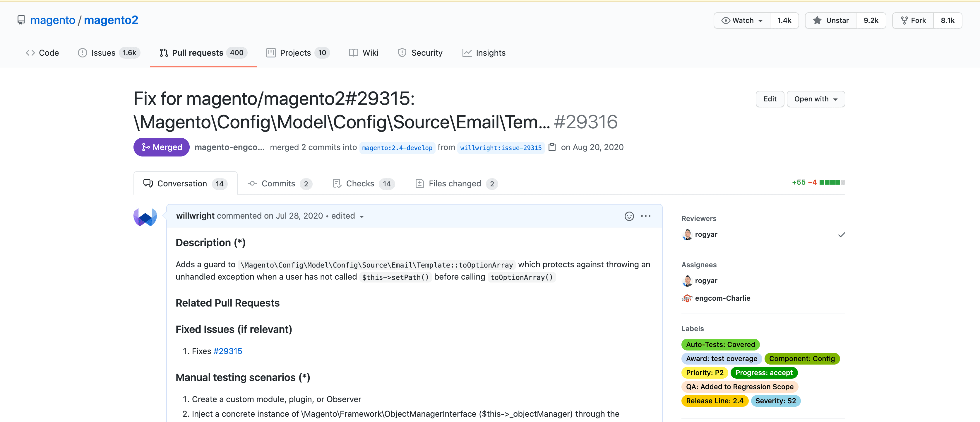Click the purple Merged status badge

click(161, 147)
